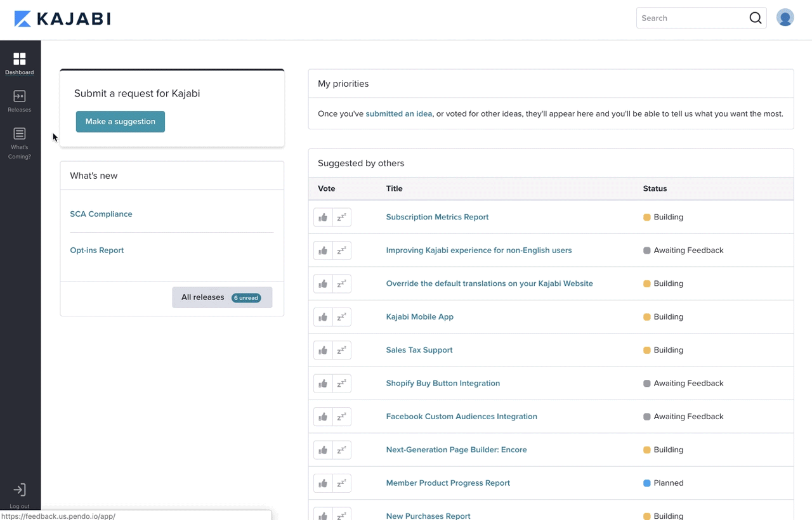This screenshot has width=812, height=520.
Task: Click zzz icon for Kajabi Mobile App
Action: (x=341, y=317)
